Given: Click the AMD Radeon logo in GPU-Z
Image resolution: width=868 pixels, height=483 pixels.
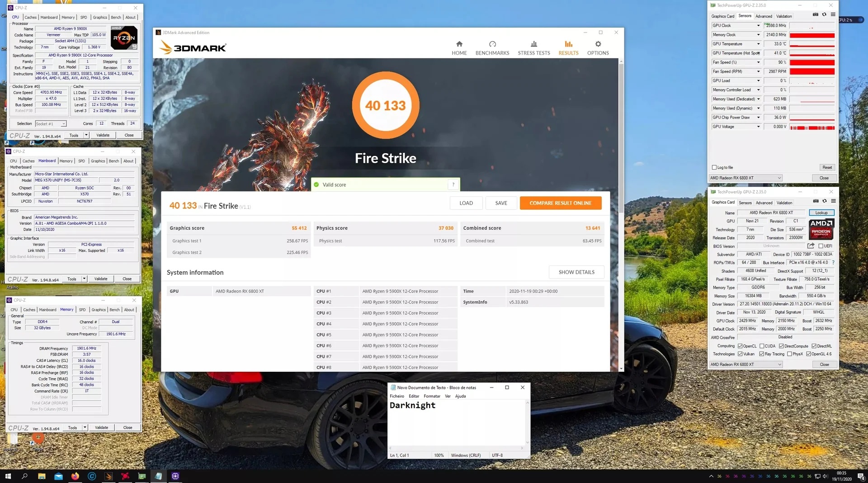Looking at the screenshot, I should coord(821,229).
